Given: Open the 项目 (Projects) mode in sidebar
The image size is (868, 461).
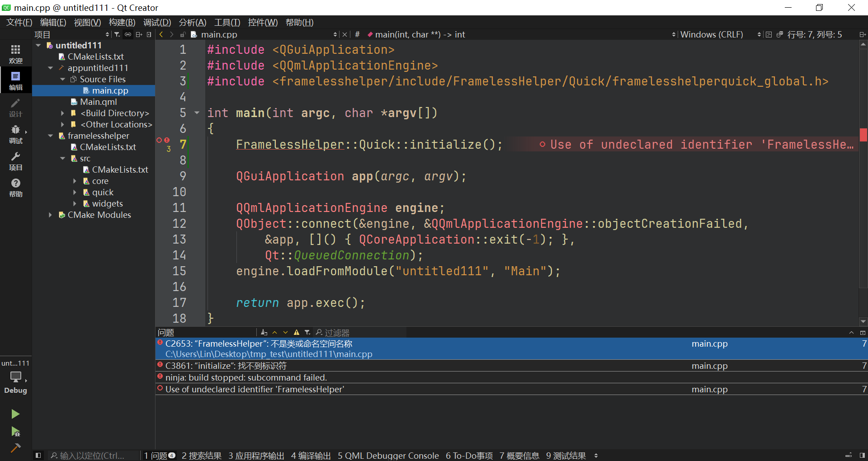Looking at the screenshot, I should coord(16,160).
